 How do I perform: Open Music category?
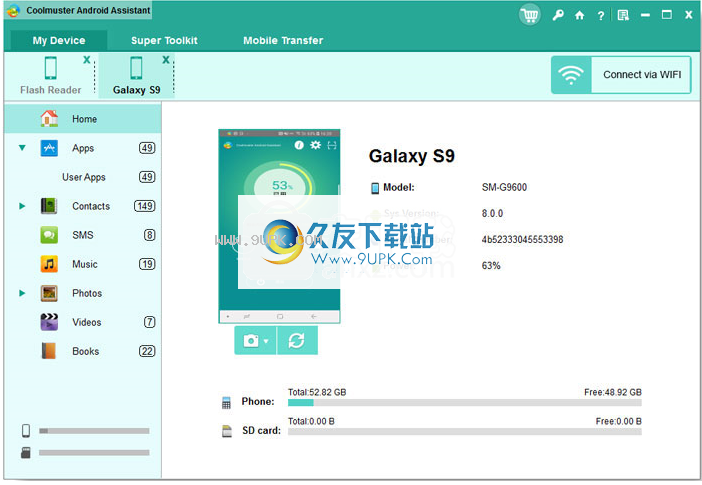tap(85, 264)
